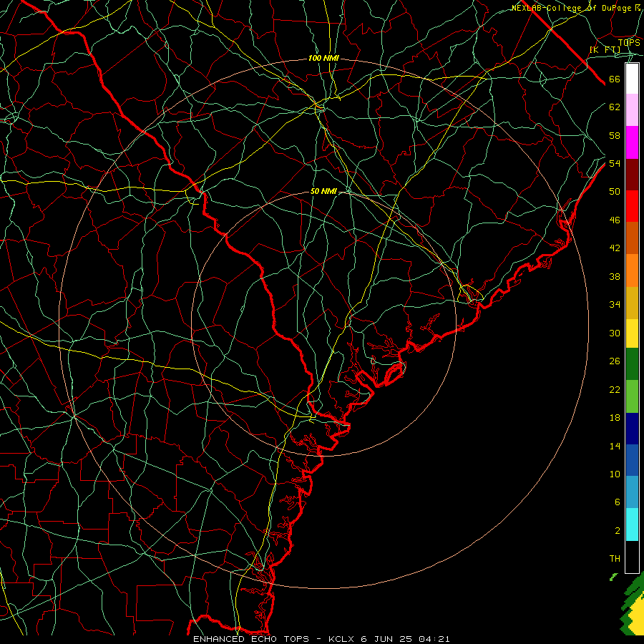
Task: Click the magenta legend swatch
Action: point(632,142)
